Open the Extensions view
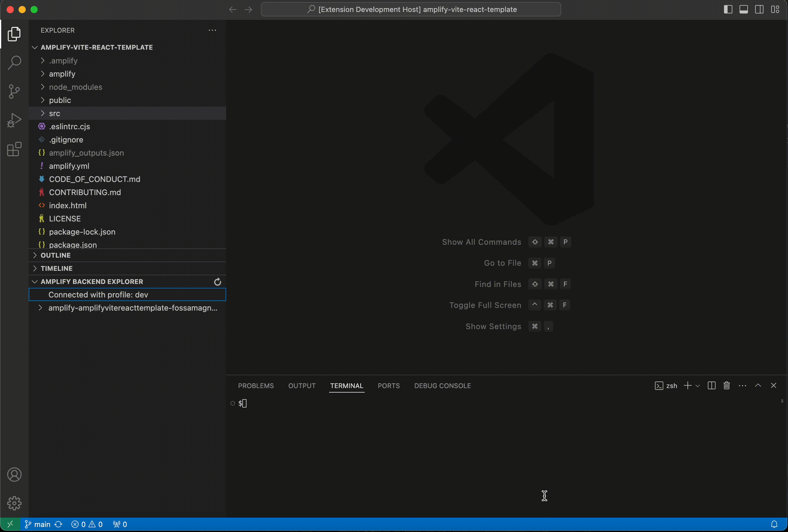788x532 pixels. click(x=14, y=149)
